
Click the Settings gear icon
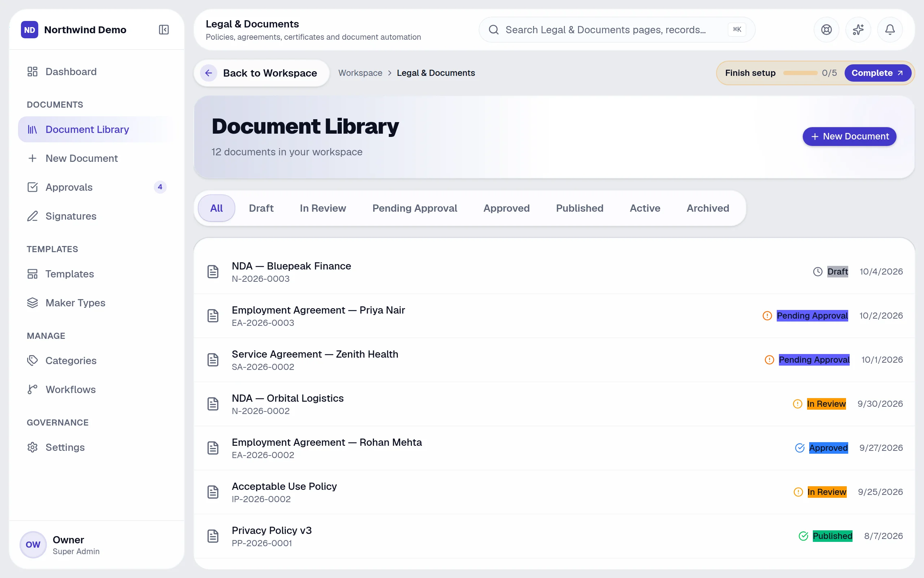click(x=32, y=447)
